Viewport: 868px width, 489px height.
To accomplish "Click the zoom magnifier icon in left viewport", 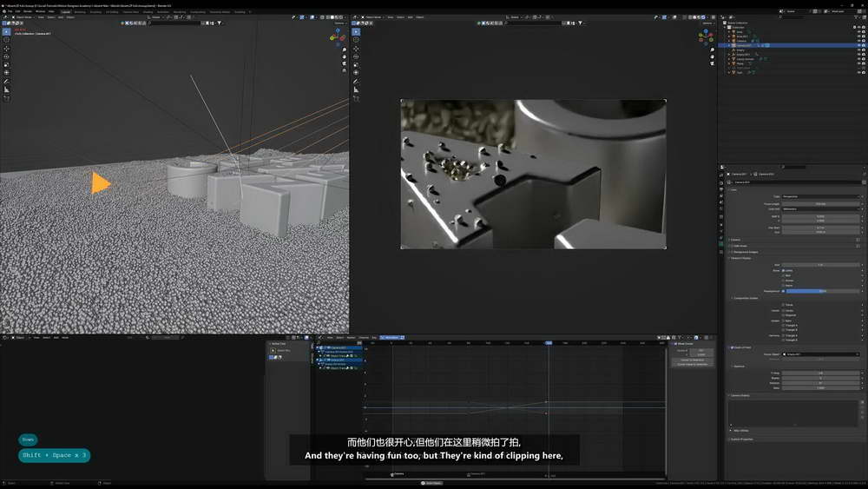I will coord(345,50).
